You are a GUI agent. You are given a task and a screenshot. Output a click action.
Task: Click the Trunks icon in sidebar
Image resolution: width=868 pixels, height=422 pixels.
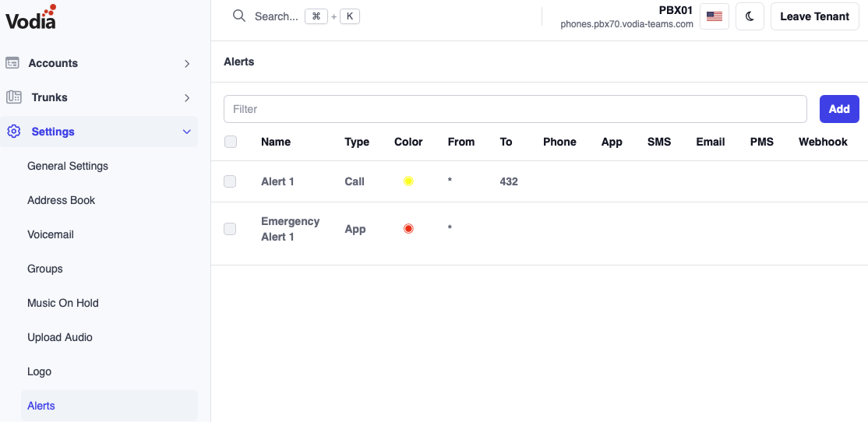pyautogui.click(x=13, y=97)
